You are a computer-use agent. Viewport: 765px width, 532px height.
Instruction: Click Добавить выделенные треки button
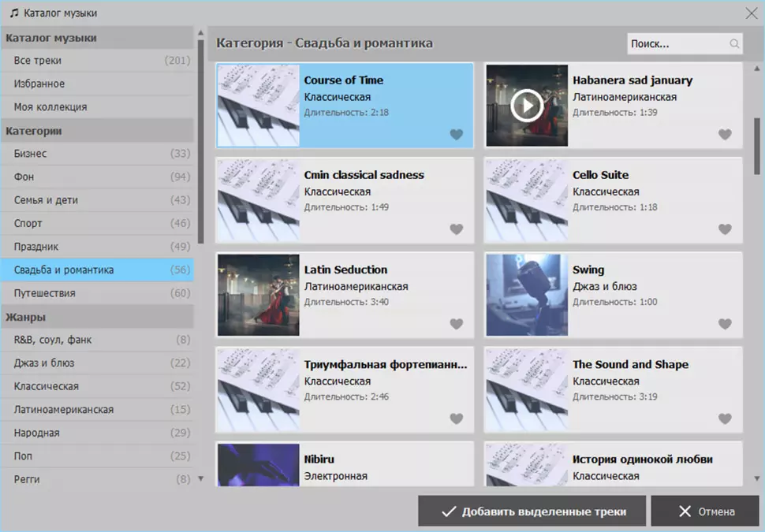[532, 511]
